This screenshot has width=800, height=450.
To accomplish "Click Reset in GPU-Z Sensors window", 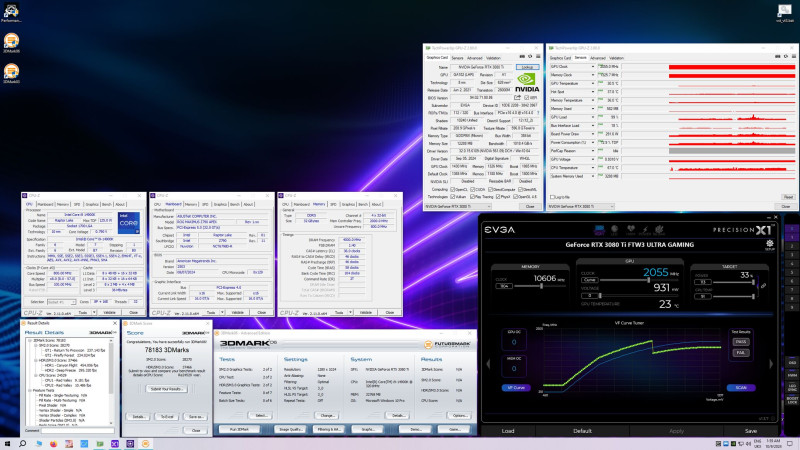I will [x=788, y=197].
